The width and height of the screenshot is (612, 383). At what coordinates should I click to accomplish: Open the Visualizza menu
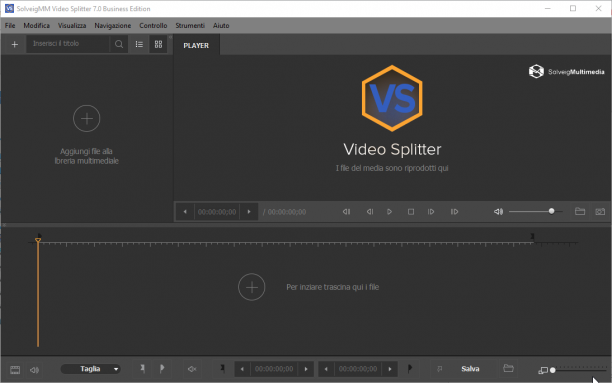click(72, 26)
